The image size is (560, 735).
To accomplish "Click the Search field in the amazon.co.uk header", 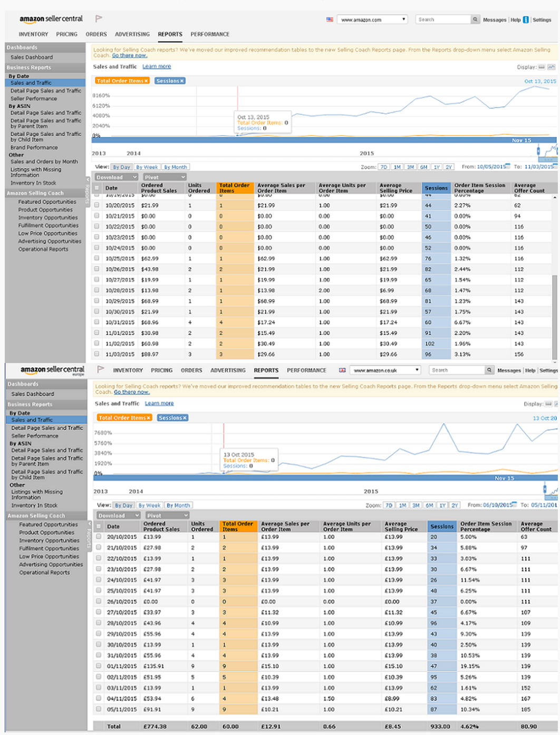I will point(457,370).
